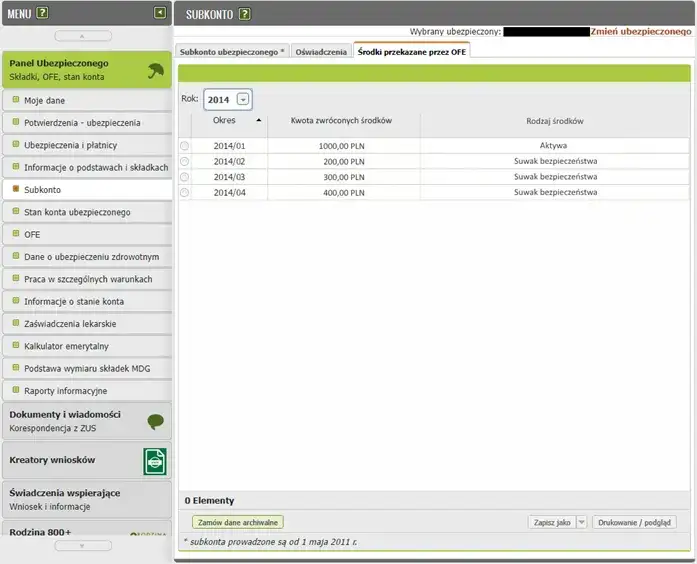Switch to the Oświadczenia tab
The height and width of the screenshot is (564, 697).
pyautogui.click(x=321, y=51)
